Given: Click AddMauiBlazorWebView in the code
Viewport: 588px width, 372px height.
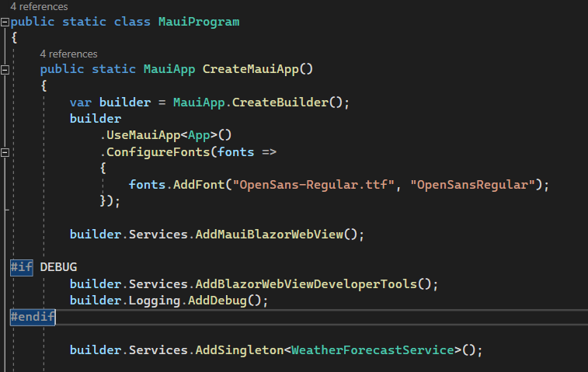Looking at the screenshot, I should coord(270,235).
